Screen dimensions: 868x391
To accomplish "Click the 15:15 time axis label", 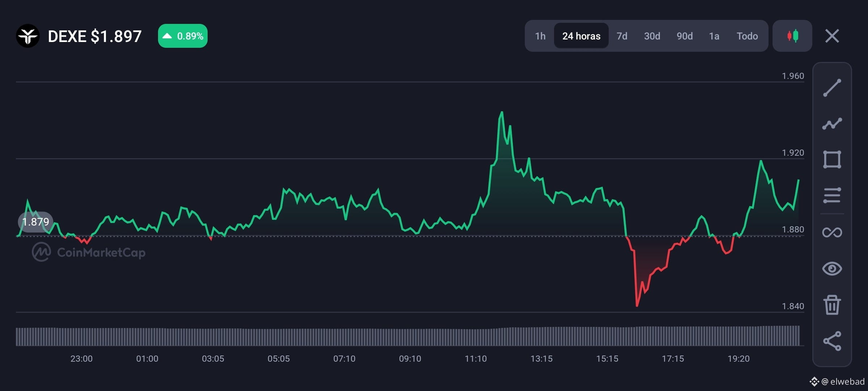I will (x=607, y=358).
